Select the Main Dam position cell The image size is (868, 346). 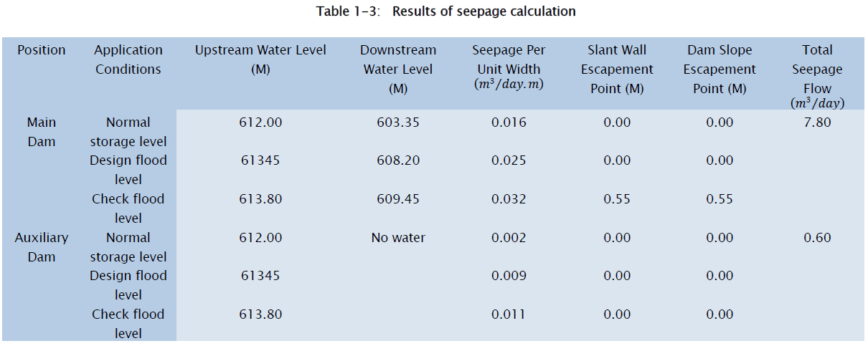pyautogui.click(x=42, y=132)
